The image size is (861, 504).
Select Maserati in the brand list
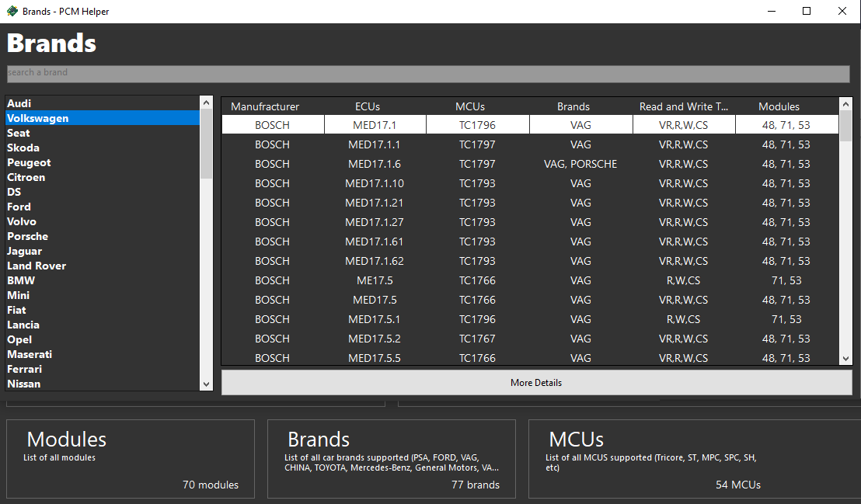click(103, 355)
